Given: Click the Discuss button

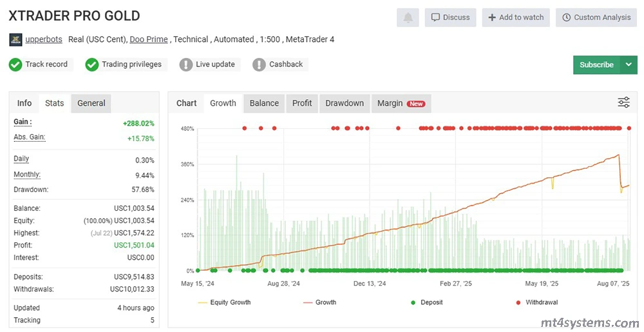Looking at the screenshot, I should tap(450, 17).
